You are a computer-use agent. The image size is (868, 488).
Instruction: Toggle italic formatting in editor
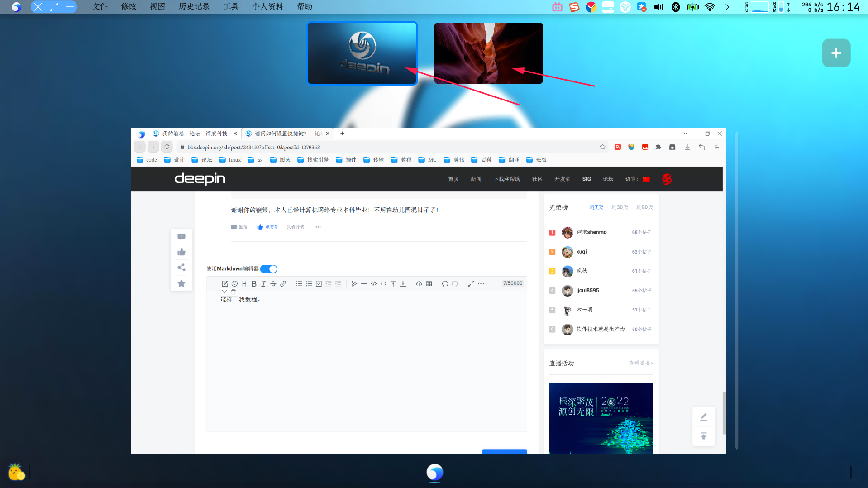263,284
